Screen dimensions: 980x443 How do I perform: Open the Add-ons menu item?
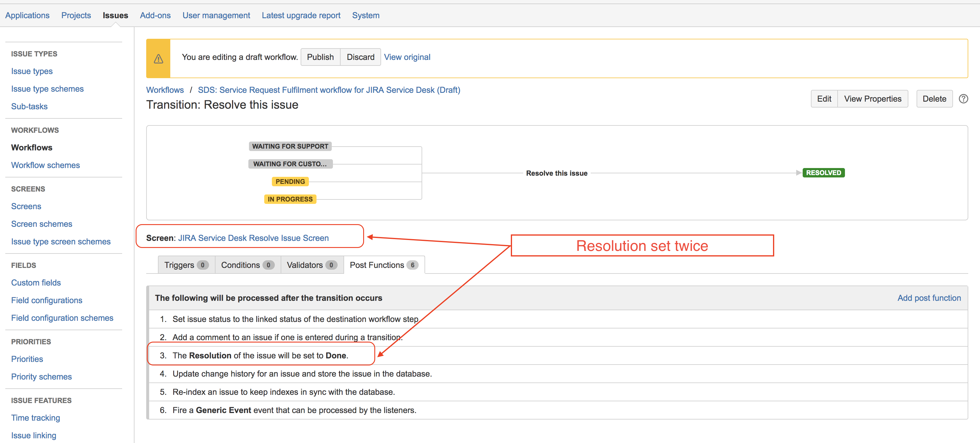tap(155, 16)
